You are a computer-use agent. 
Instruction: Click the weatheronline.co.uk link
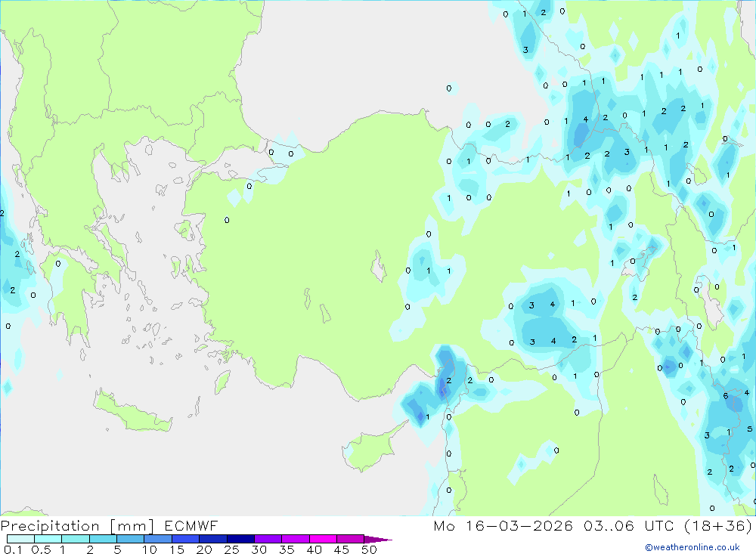coord(692,547)
